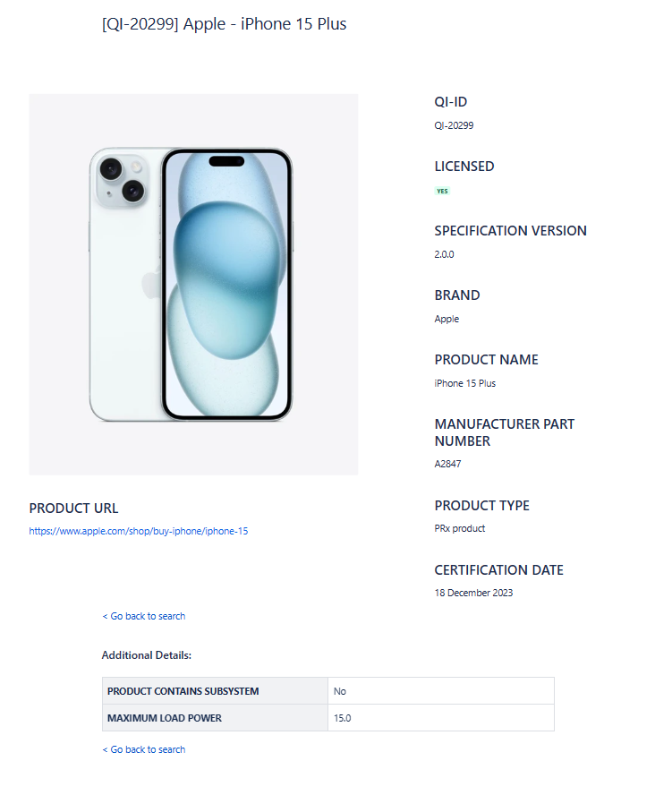
Task: Click the green YES licensed badge
Action: (442, 191)
